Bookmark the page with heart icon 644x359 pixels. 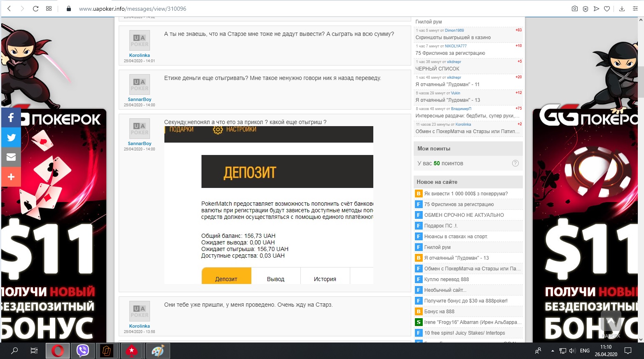pyautogui.click(x=607, y=9)
